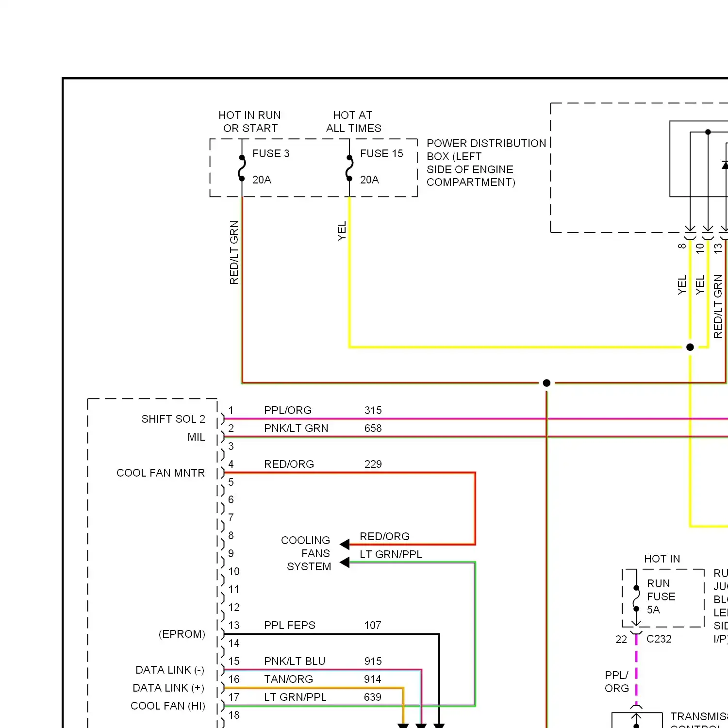Click the DATA LINK (+) label
Image resolution: width=728 pixels, height=728 pixels.
(x=168, y=688)
